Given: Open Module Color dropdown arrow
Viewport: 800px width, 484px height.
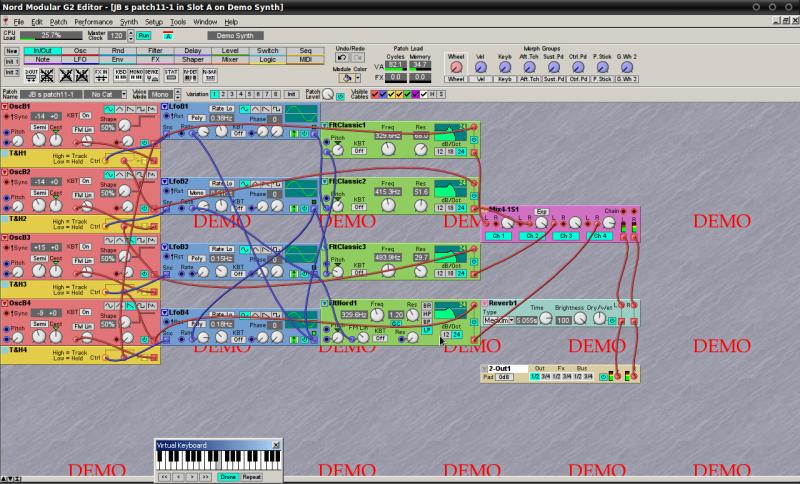Looking at the screenshot, I should 358,78.
